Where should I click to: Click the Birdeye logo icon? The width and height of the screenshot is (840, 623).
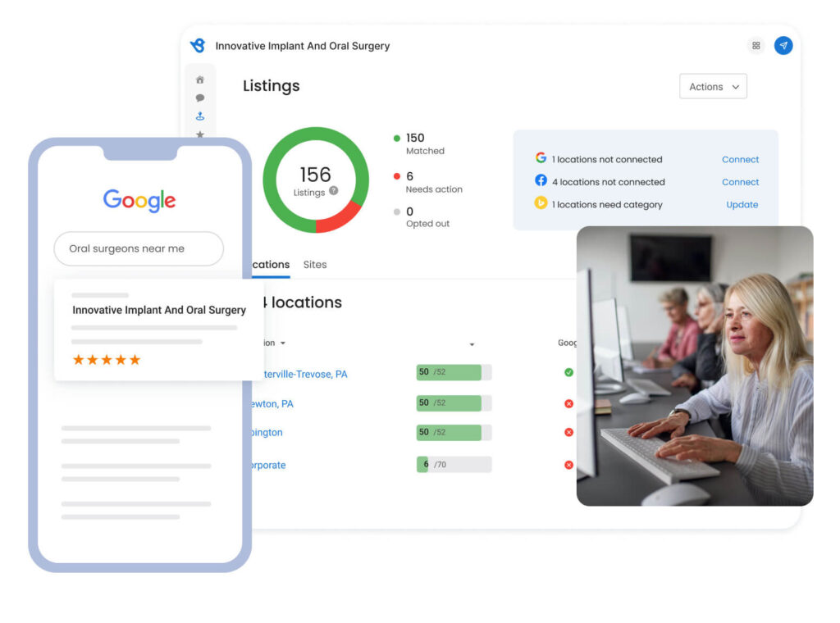[198, 45]
